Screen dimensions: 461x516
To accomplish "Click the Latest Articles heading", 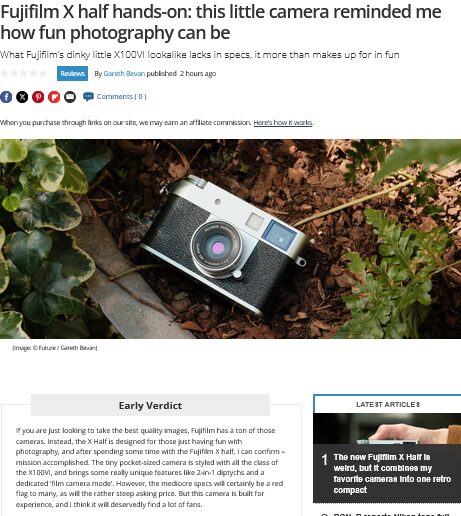I will tap(388, 404).
